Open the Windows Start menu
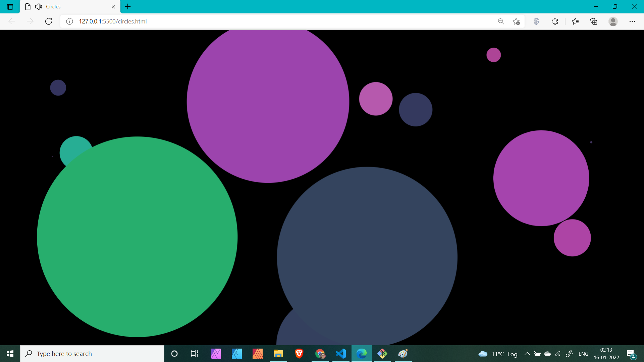The width and height of the screenshot is (644, 362). click(x=10, y=354)
